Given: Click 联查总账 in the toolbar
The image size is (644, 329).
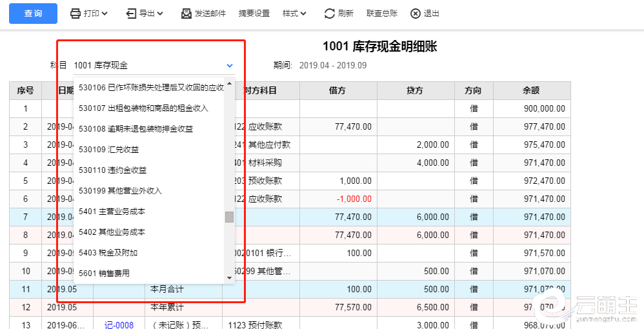Looking at the screenshot, I should tap(382, 14).
